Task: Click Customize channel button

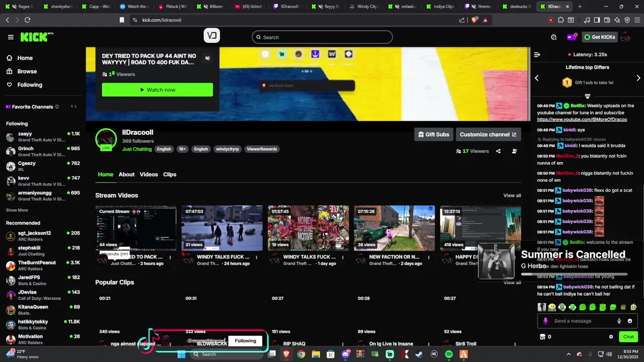Action: (x=488, y=134)
